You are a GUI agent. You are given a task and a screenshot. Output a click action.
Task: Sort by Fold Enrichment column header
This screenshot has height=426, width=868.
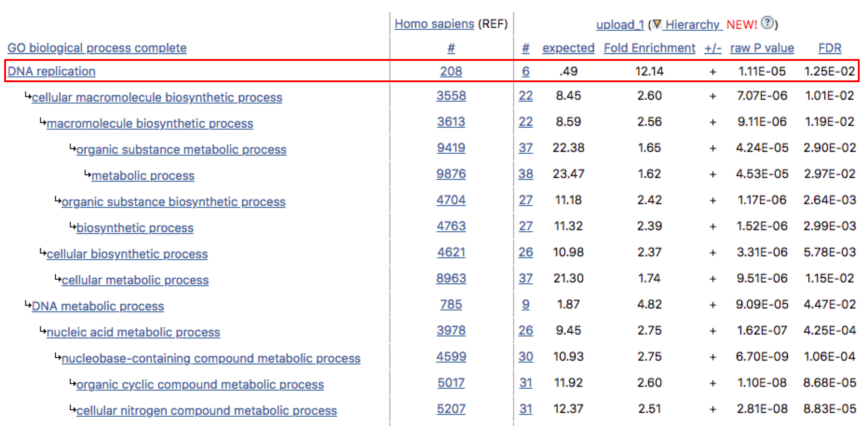(649, 48)
